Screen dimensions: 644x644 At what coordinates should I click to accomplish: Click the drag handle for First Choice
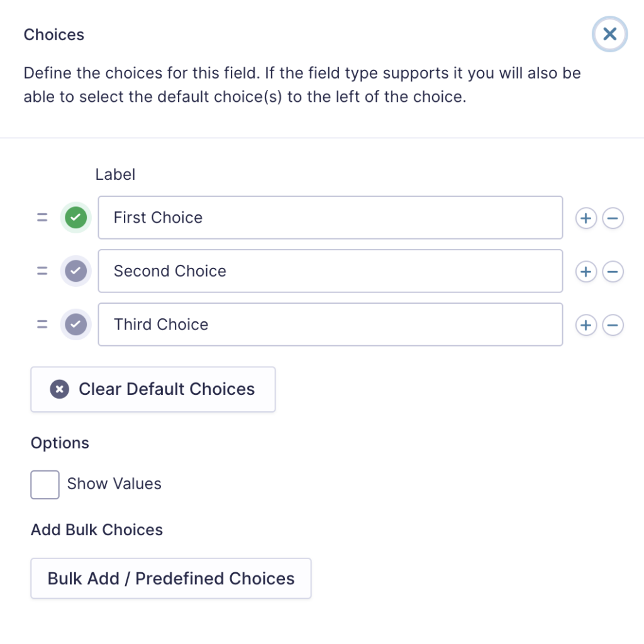point(42,217)
